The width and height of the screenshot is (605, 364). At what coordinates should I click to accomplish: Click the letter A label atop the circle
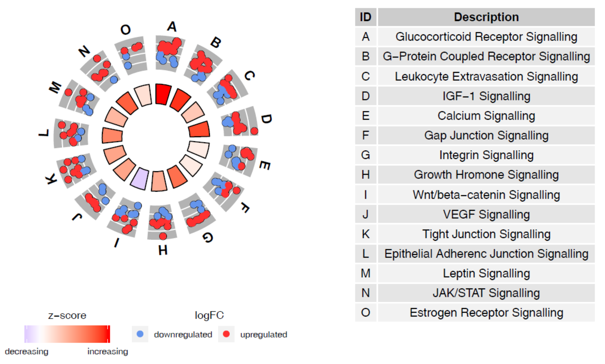[x=172, y=26]
